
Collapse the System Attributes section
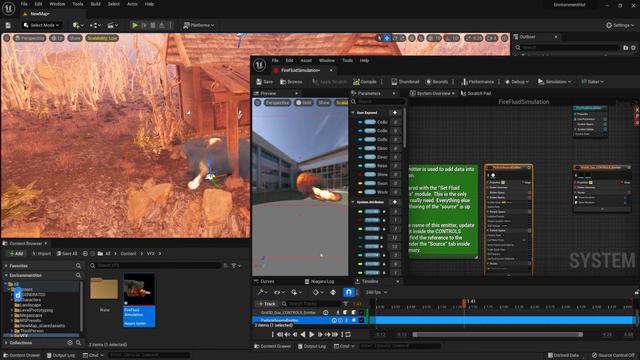coord(353,202)
